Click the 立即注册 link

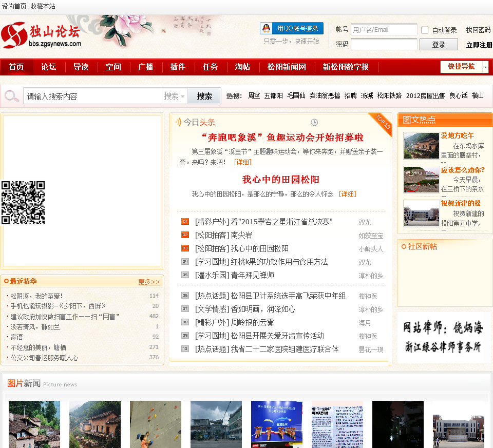479,45
